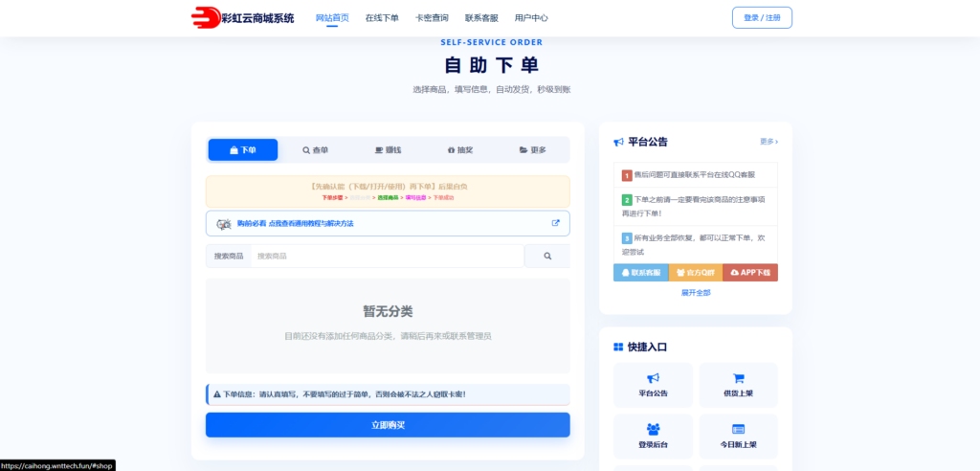980x471 pixels.
Task: Open announcement 2 about 下单之前
Action: tap(696, 207)
